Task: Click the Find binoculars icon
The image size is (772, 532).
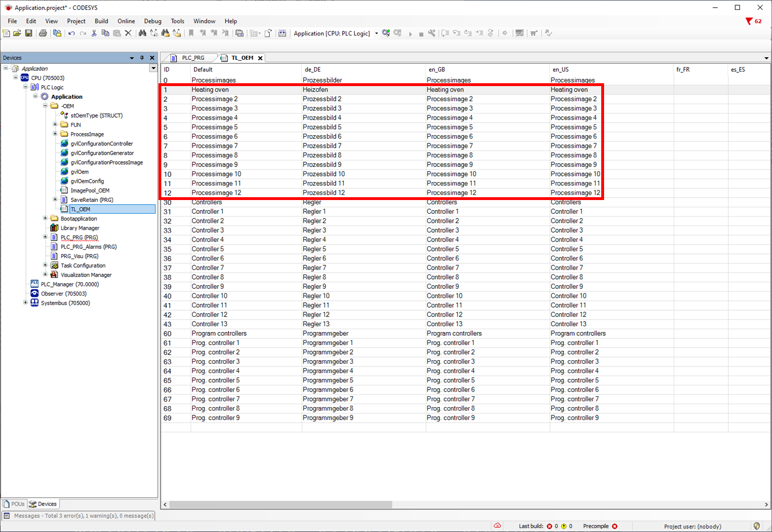Action: click(x=142, y=33)
